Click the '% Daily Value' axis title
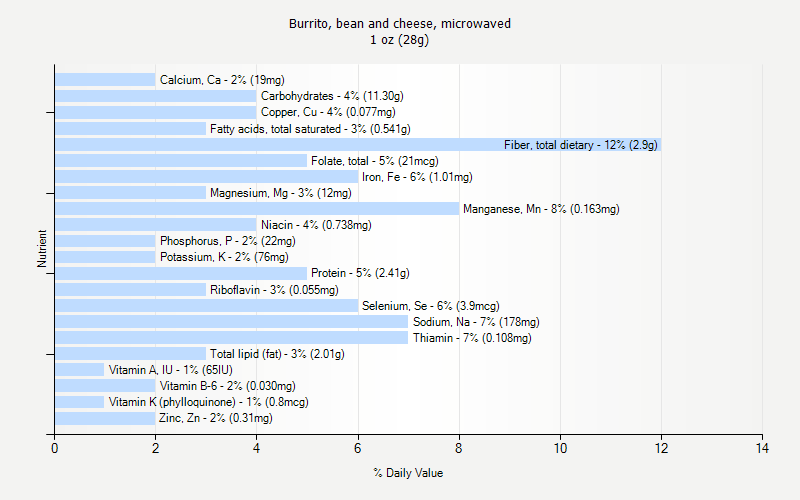800x500 pixels. [408, 473]
